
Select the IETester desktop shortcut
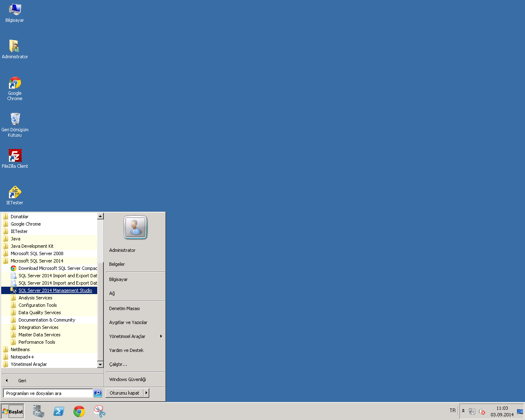[15, 195]
